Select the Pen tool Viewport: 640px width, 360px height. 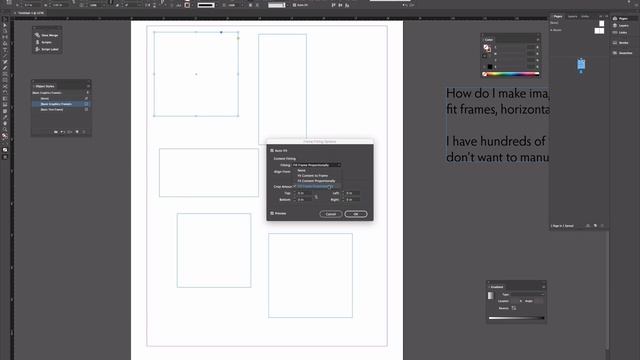point(5,62)
